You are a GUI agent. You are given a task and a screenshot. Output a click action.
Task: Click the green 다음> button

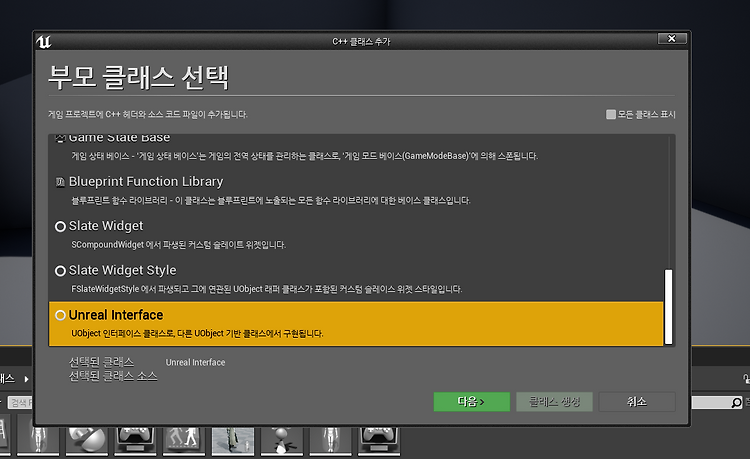[472, 402]
